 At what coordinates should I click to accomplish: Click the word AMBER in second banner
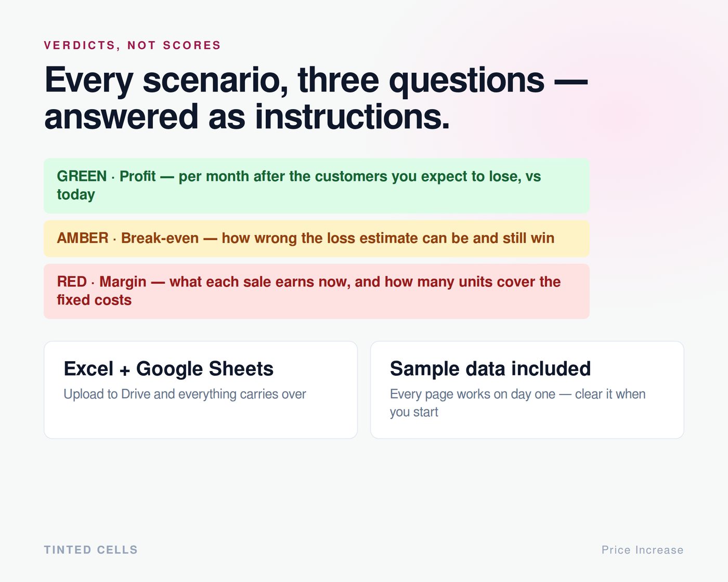(83, 238)
